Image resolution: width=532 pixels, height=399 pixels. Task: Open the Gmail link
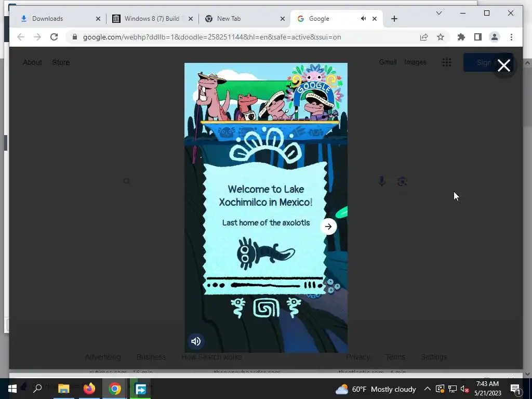click(388, 62)
